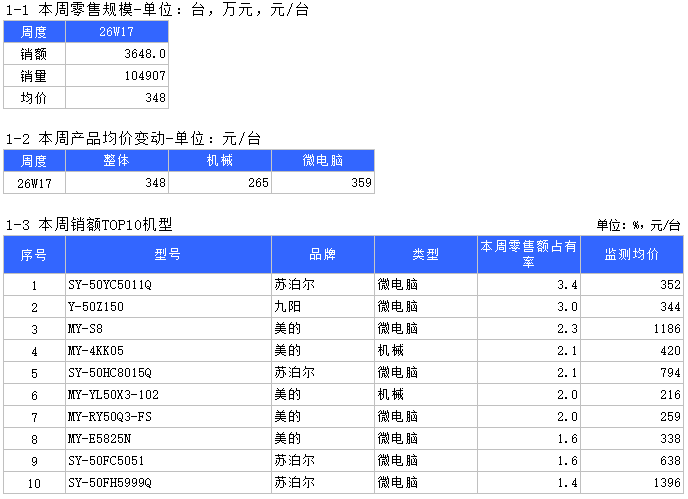This screenshot has width=688, height=499.
Task: Select the monitored price 638
Action: (670, 460)
